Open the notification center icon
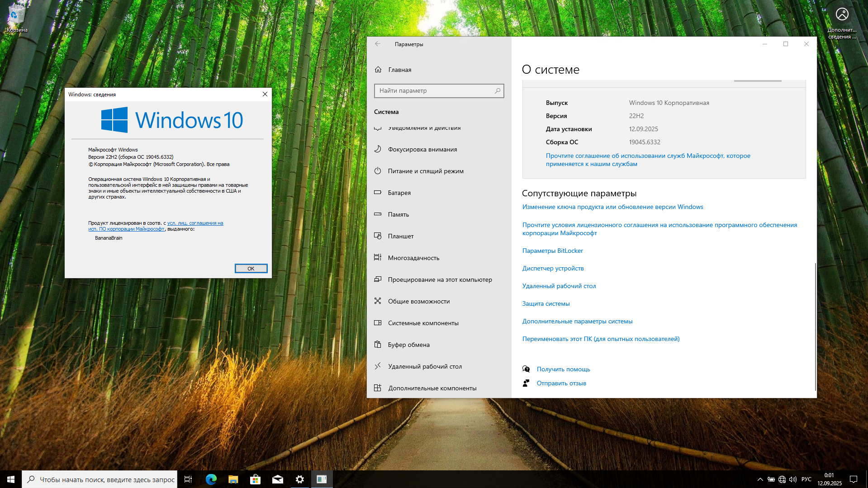 (x=854, y=479)
